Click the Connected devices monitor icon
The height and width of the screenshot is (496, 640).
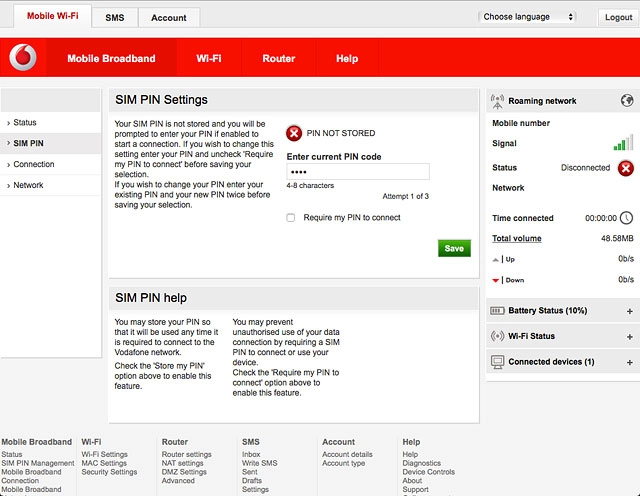click(x=497, y=362)
